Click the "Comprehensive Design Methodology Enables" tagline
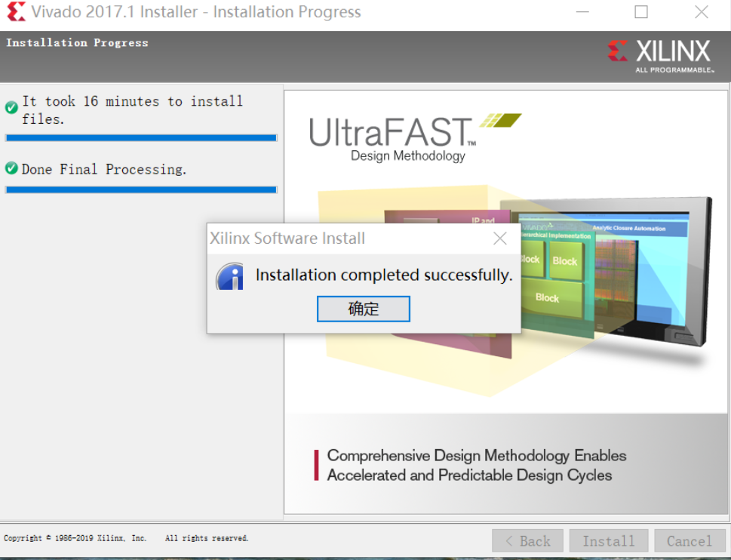The width and height of the screenshot is (731, 560). tap(477, 455)
